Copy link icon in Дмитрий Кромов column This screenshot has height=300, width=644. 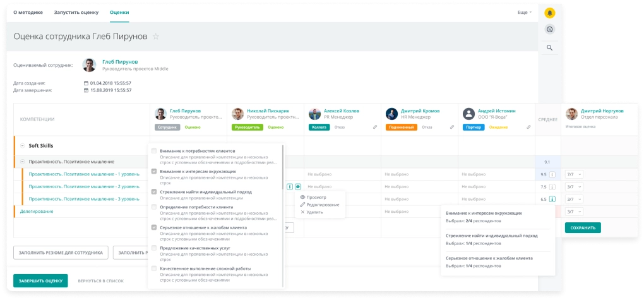pyautogui.click(x=452, y=128)
